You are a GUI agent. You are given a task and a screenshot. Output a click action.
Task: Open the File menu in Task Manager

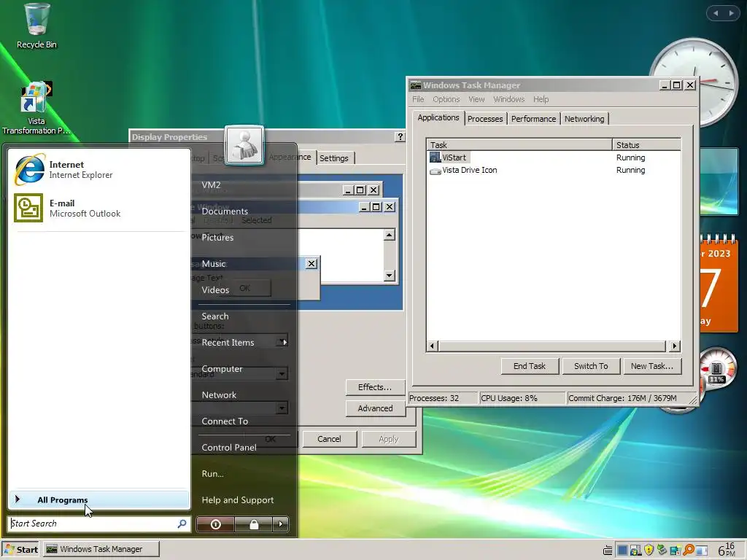pyautogui.click(x=418, y=99)
